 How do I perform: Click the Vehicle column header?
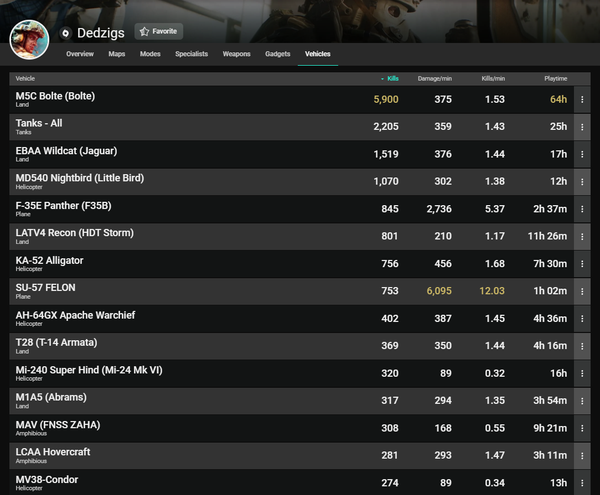[25, 77]
